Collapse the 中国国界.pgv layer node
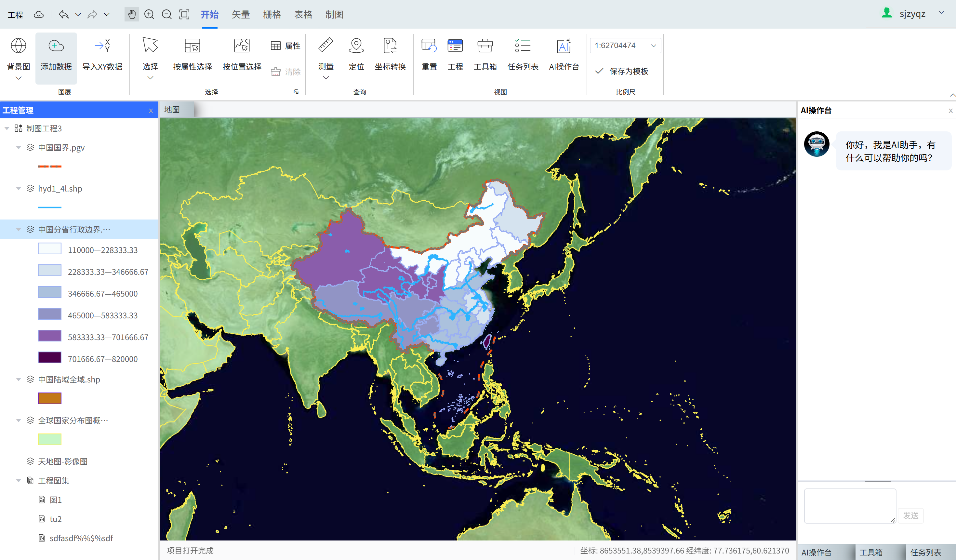The height and width of the screenshot is (560, 956). [18, 148]
